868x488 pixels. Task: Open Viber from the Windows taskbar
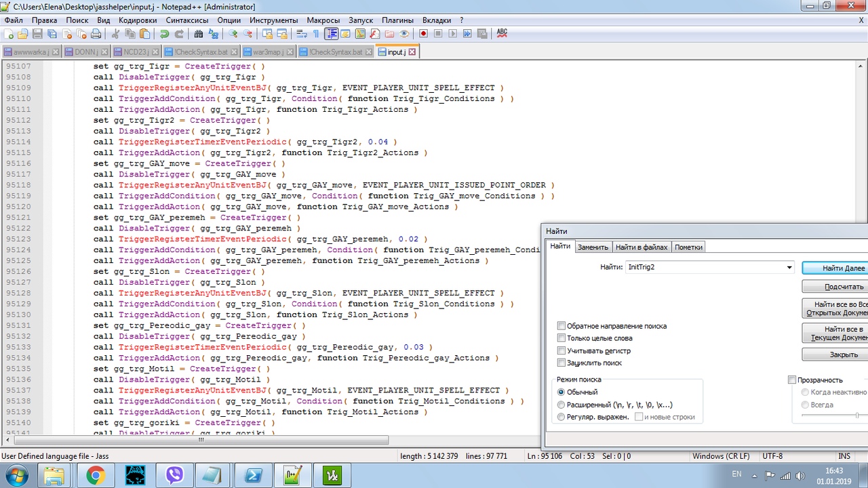(x=175, y=475)
